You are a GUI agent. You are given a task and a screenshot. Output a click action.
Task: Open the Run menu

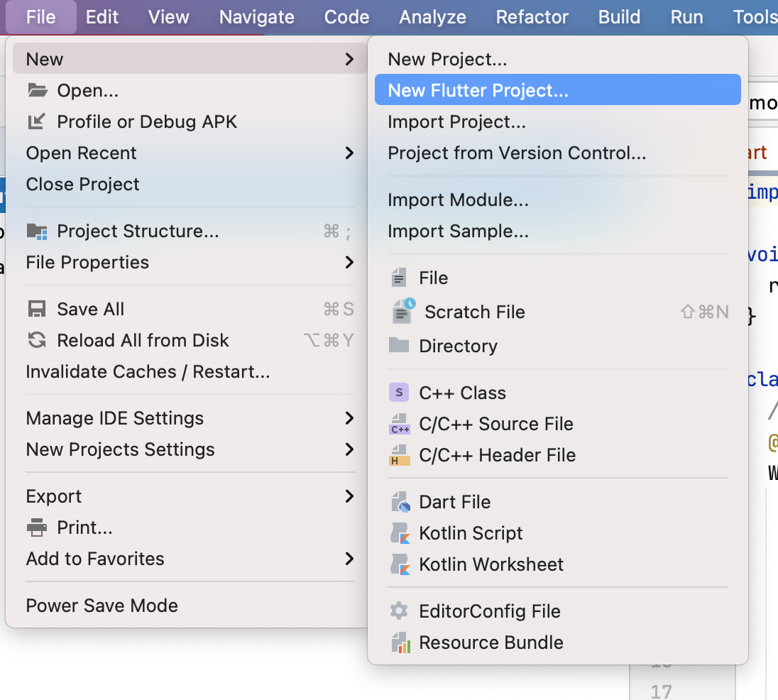(686, 17)
